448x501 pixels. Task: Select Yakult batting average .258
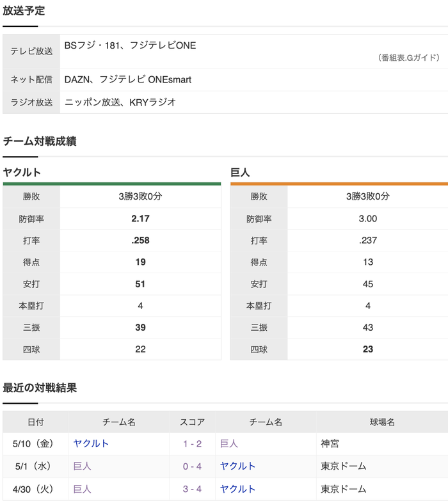point(140,241)
